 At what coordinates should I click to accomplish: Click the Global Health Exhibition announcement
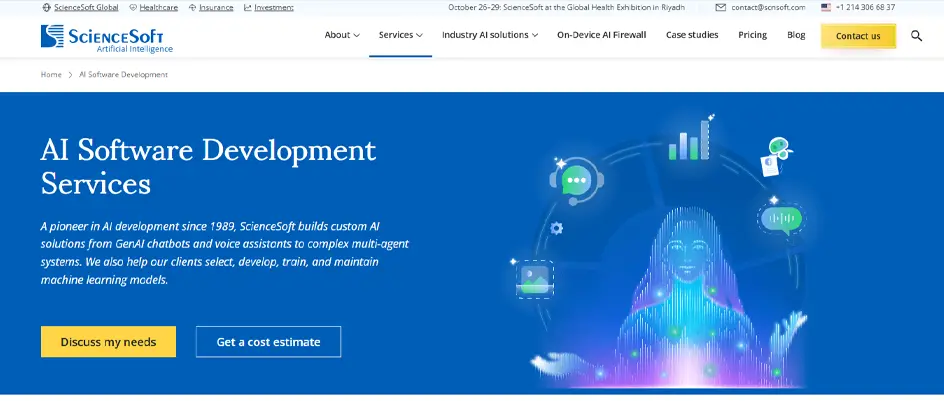tap(567, 8)
